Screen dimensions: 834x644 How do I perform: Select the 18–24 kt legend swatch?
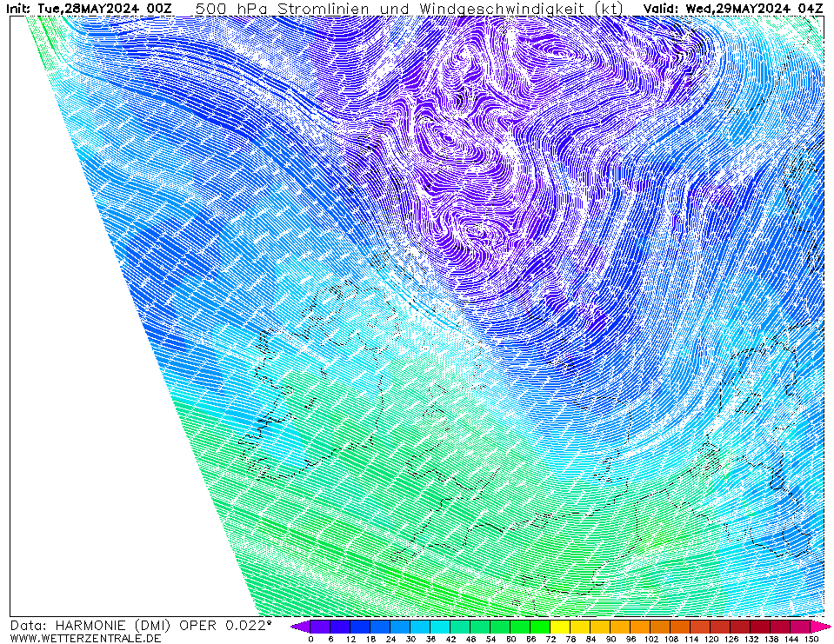tap(380, 627)
